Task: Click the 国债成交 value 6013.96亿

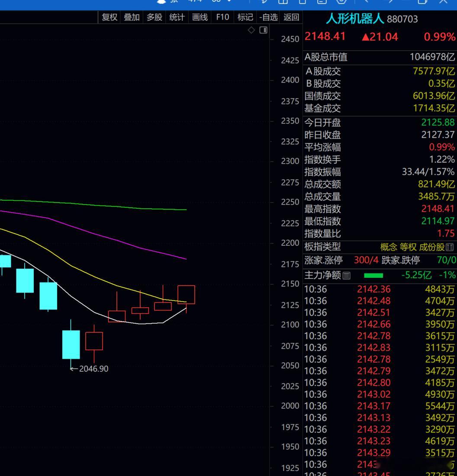Action: pos(434,96)
